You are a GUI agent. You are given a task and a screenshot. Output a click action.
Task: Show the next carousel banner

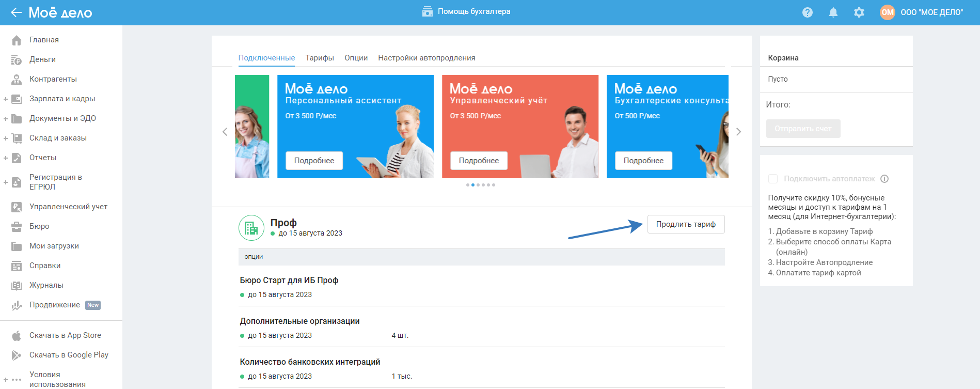point(738,132)
